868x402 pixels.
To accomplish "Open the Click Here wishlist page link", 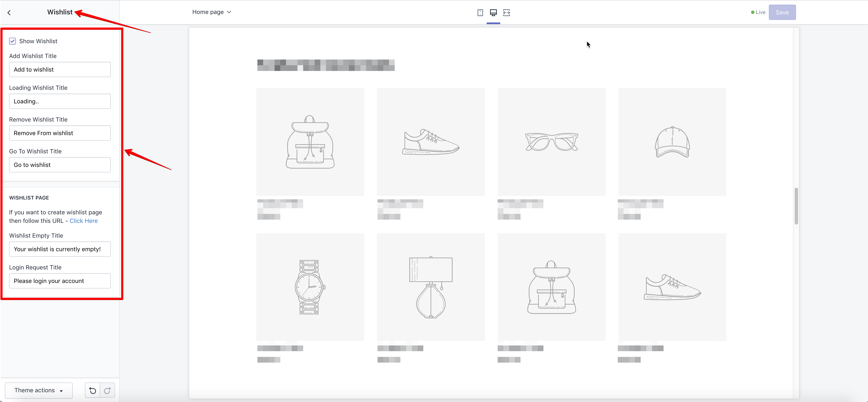I will pyautogui.click(x=83, y=221).
